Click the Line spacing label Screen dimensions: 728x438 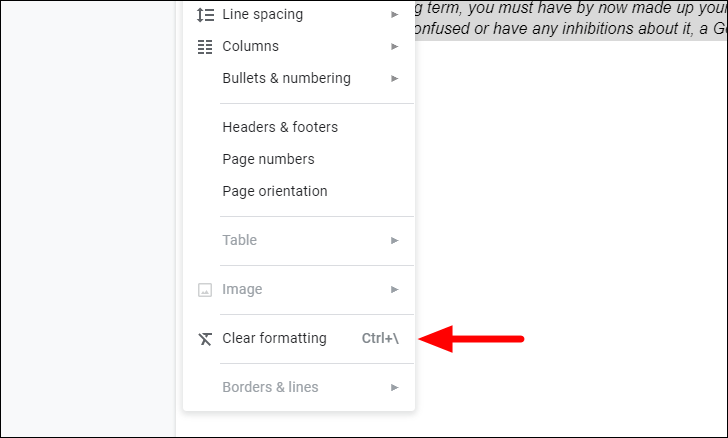[263, 14]
